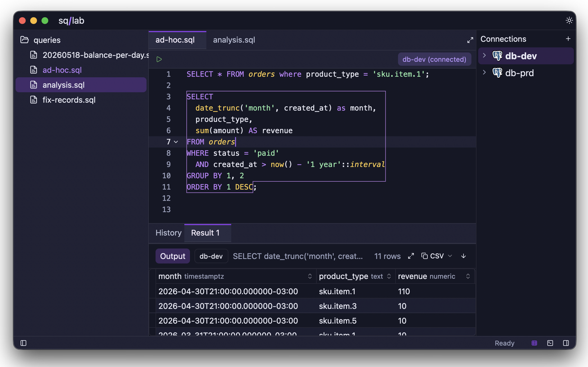
Task: Click the 'sku.item.1' string literal on line 1
Action: point(399,74)
